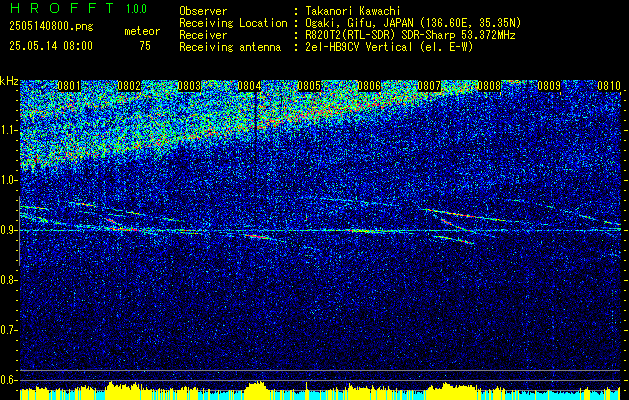629x400 pixels.
Task: Click the 0.9 frequency axis label
Action: click(8, 230)
